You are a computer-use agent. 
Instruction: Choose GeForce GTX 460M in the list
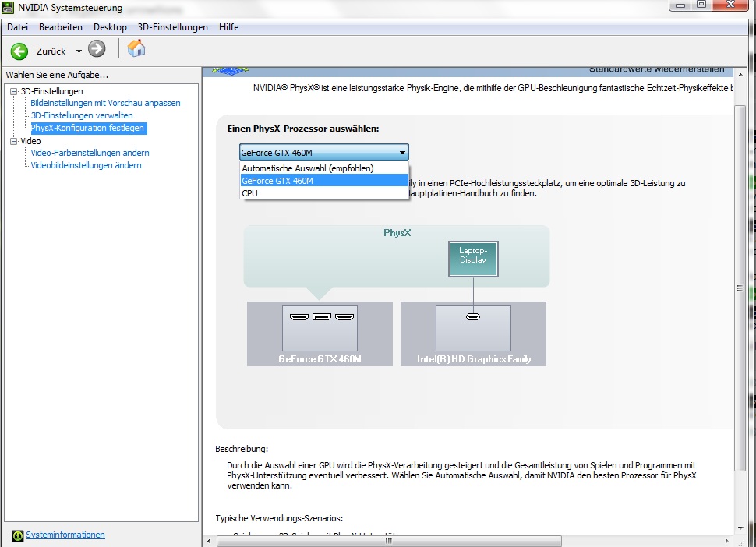pos(324,181)
